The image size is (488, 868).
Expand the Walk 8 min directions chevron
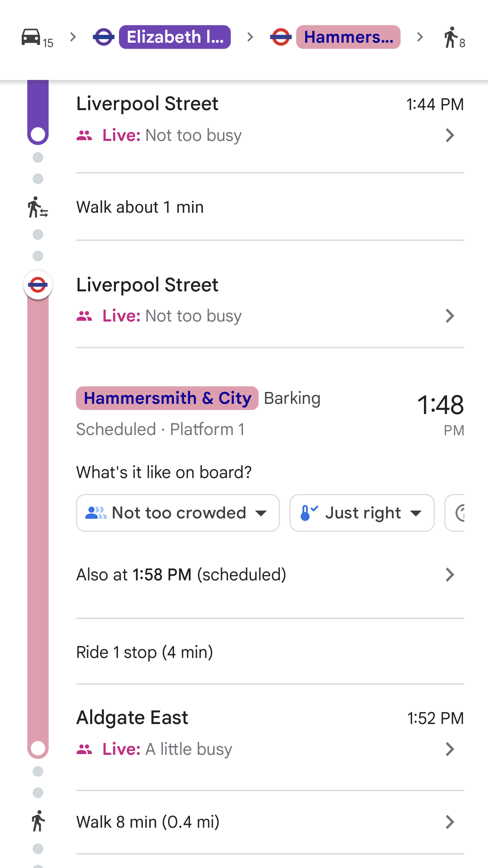click(x=449, y=822)
